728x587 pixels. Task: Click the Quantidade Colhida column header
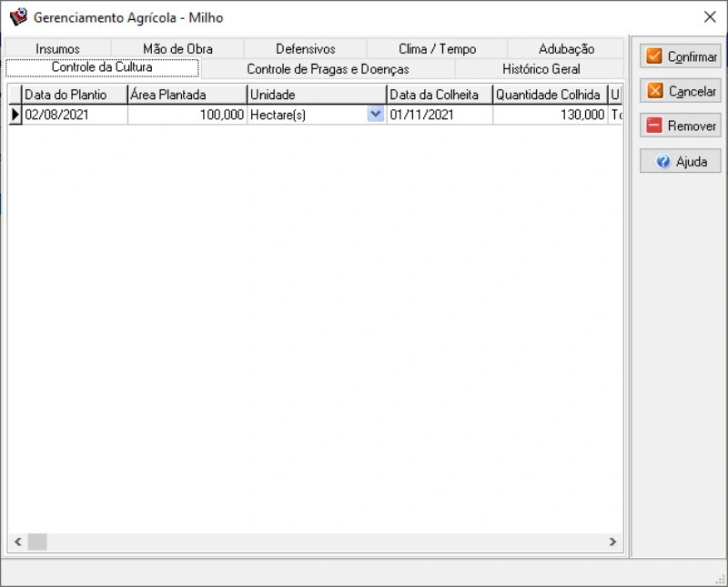551,95
